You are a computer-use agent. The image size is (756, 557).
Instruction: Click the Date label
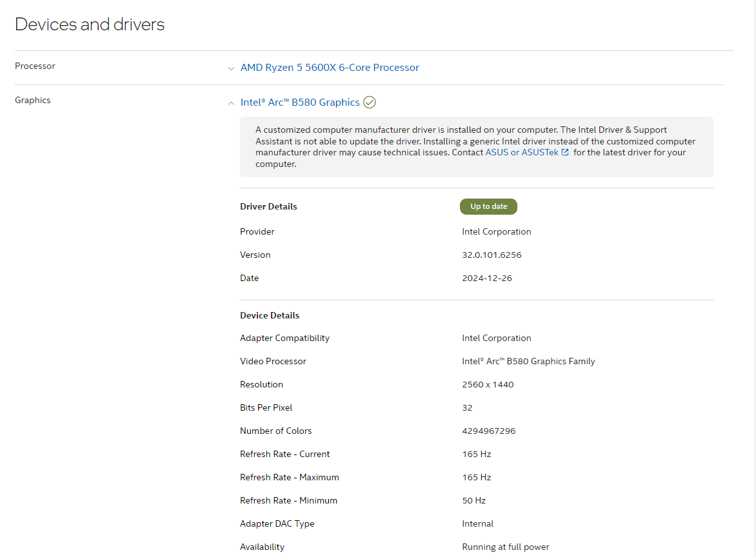point(249,278)
